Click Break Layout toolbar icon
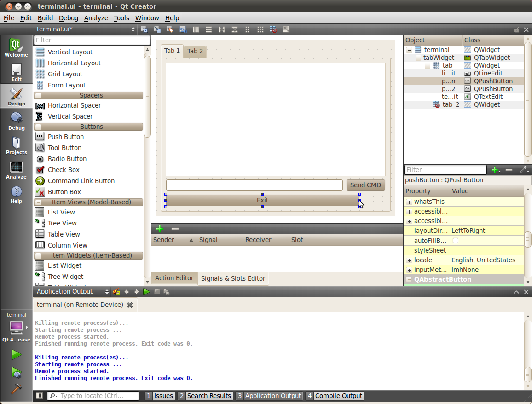 click(273, 29)
